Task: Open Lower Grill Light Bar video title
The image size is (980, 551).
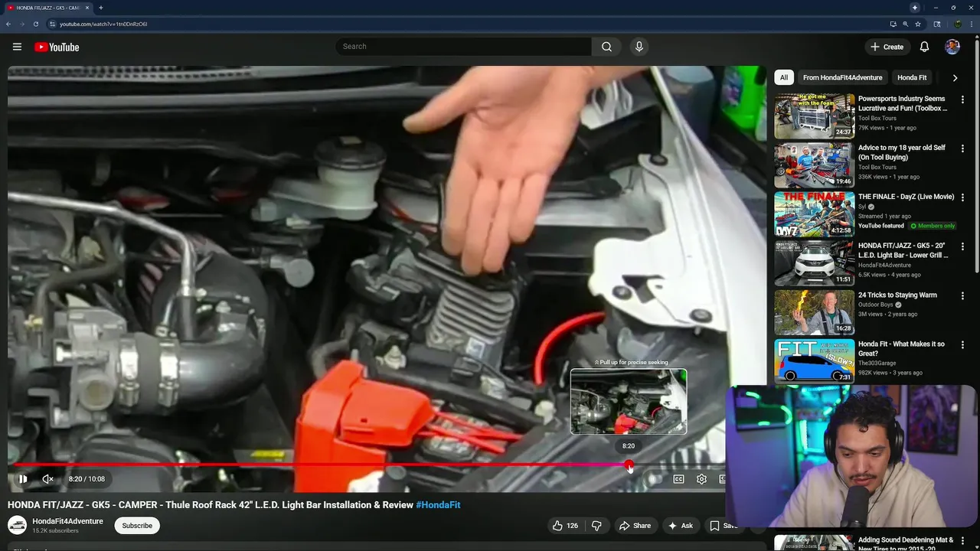Action: [x=903, y=250]
